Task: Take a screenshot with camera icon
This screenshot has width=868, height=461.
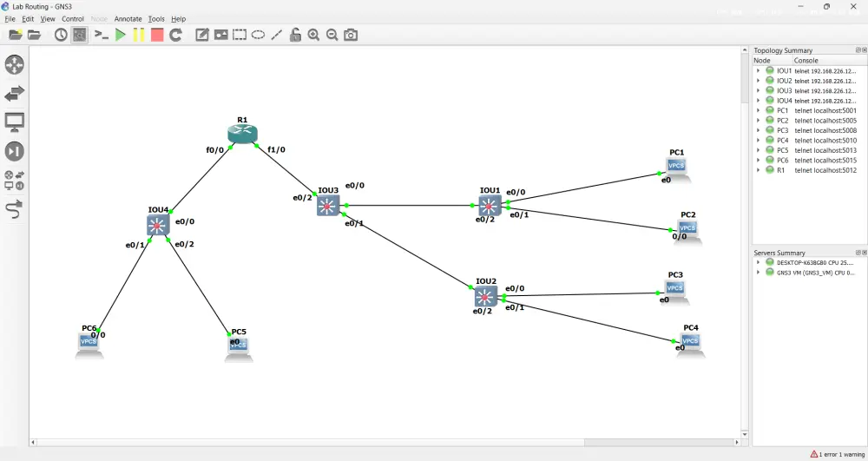Action: (351, 35)
